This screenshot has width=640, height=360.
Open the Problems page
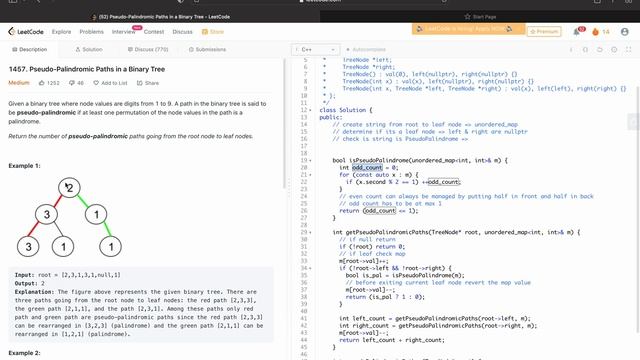tap(91, 31)
